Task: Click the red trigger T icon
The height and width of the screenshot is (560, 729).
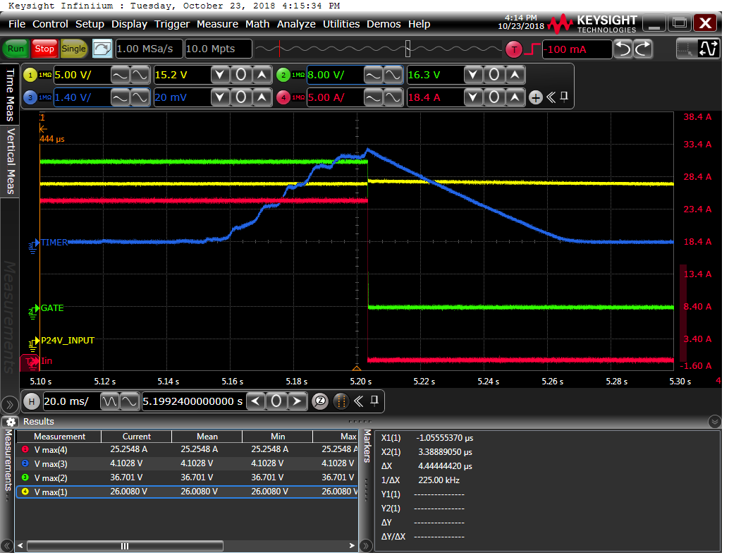Action: click(x=514, y=49)
